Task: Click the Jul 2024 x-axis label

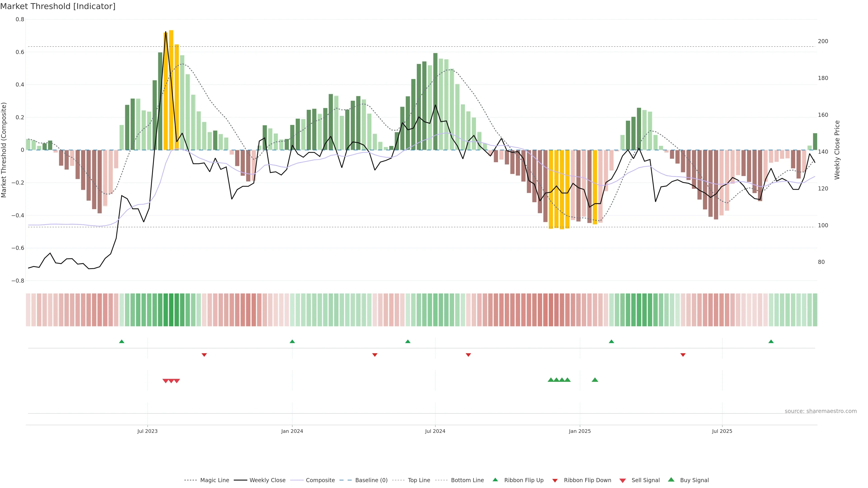Action: tap(435, 431)
